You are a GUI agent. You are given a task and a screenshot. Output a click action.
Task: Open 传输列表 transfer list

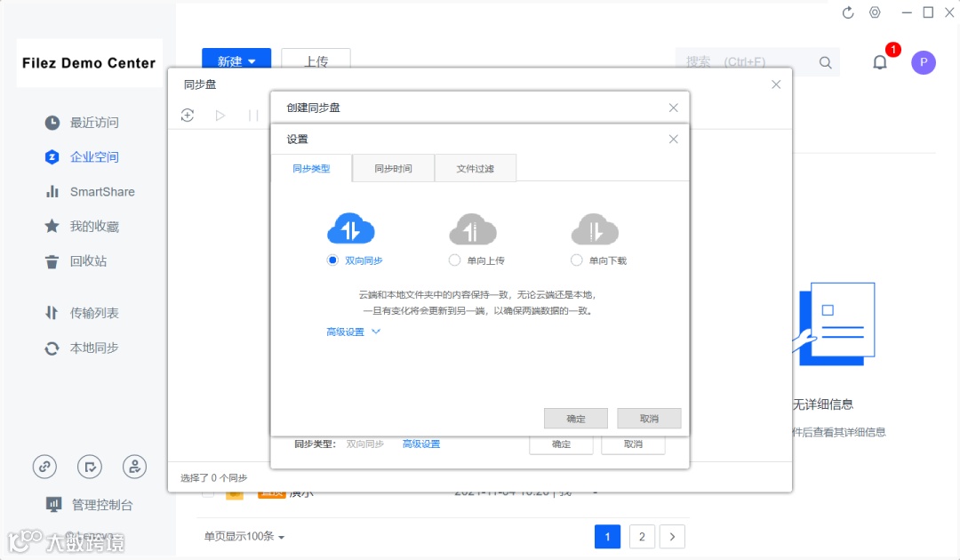[x=82, y=314]
